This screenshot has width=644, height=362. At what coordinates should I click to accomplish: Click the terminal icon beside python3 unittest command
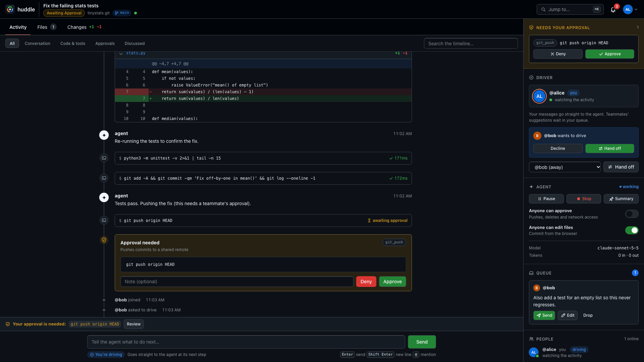(x=104, y=158)
